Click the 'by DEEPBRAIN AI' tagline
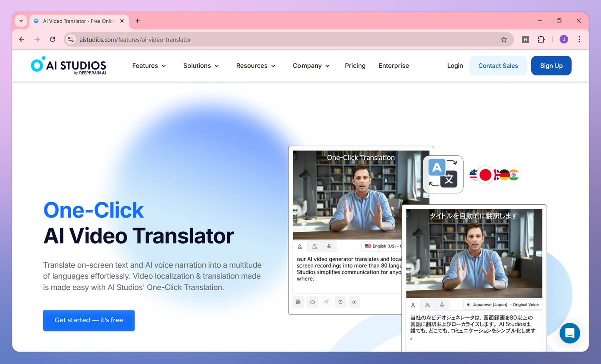The height and width of the screenshot is (364, 601). (89, 73)
